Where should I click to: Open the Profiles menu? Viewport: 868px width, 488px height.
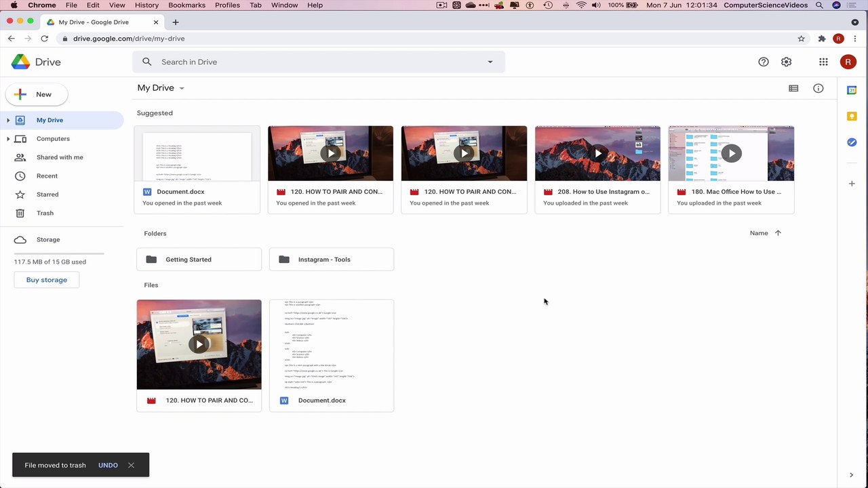click(227, 5)
